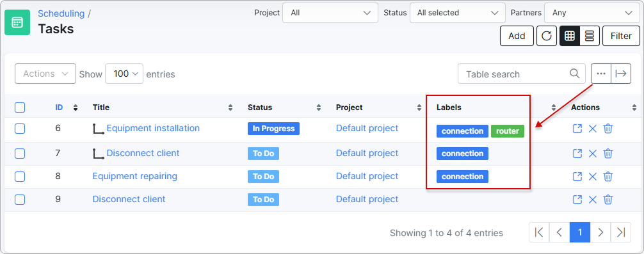644x254 pixels.
Task: Switch to the stacked list view icon
Action: click(590, 36)
